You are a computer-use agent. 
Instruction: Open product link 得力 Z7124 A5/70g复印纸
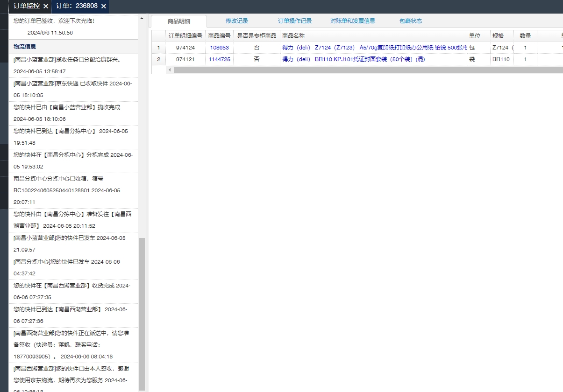point(375,48)
